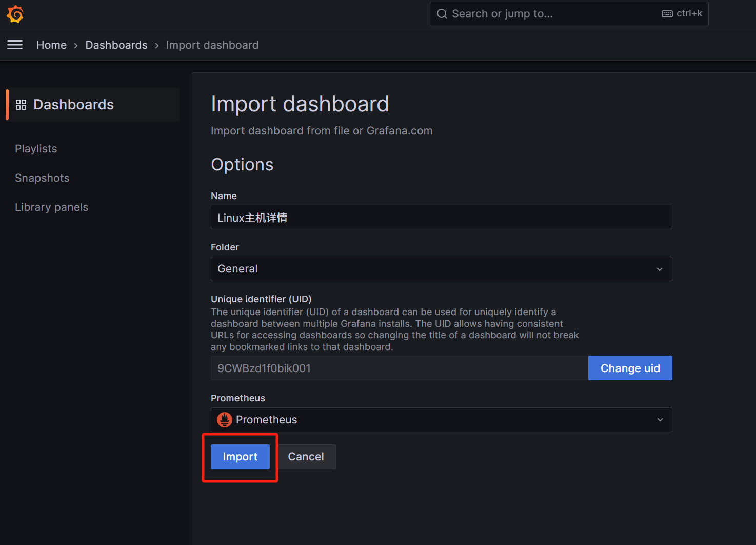Screen dimensions: 756x545
Task: Click the ctrl+k keyboard shortcut icon
Action: (667, 14)
